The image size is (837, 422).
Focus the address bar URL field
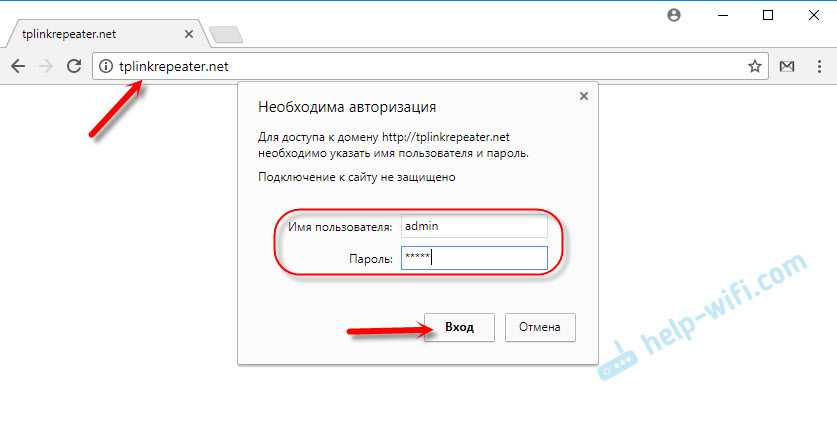430,66
